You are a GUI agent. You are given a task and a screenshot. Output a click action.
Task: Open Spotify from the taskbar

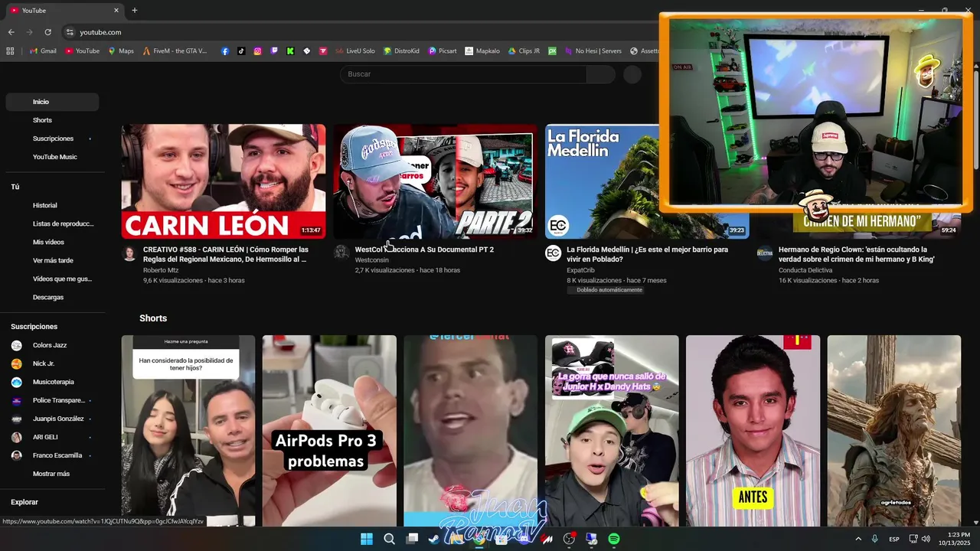tap(614, 539)
